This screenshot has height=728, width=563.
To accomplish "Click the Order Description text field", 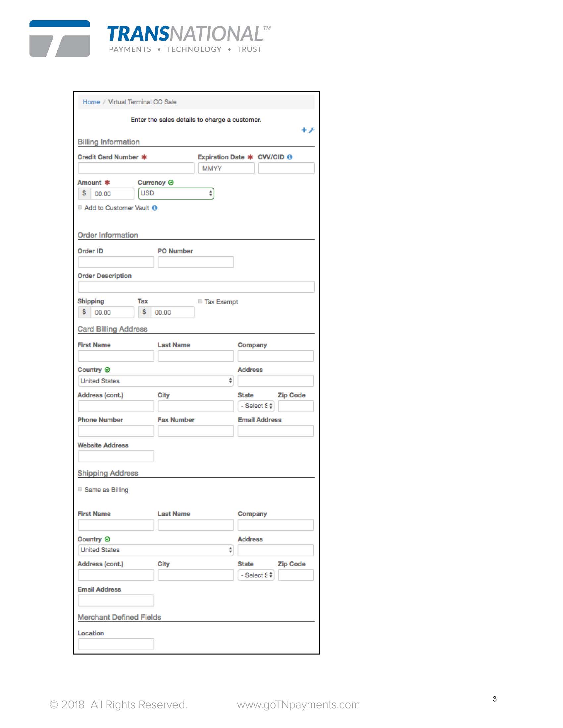I will [x=196, y=287].
